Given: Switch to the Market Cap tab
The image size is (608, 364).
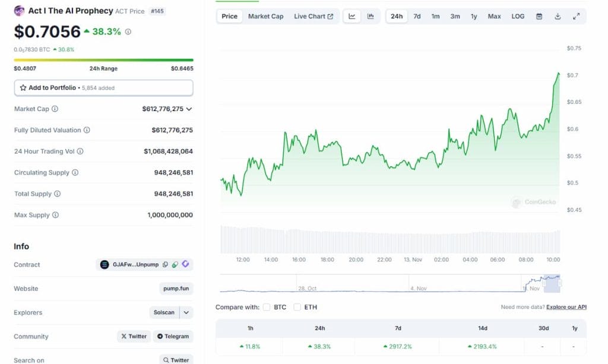Looking at the screenshot, I should (x=265, y=16).
